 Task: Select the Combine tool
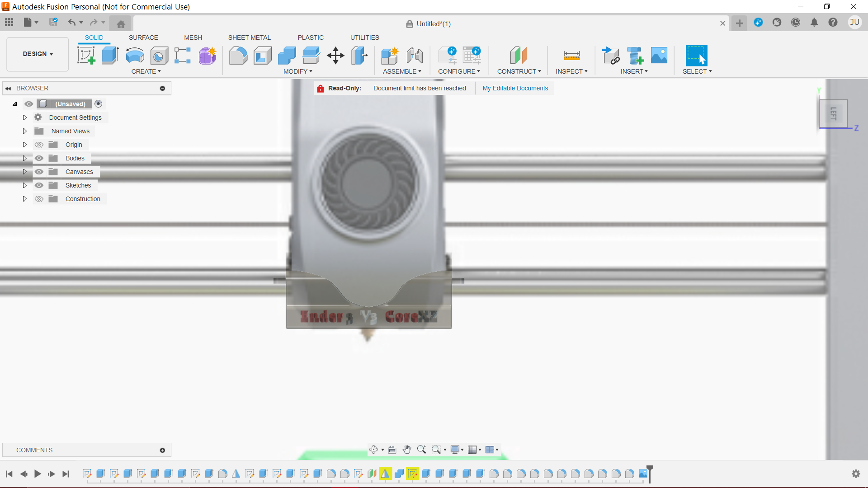tap(287, 56)
